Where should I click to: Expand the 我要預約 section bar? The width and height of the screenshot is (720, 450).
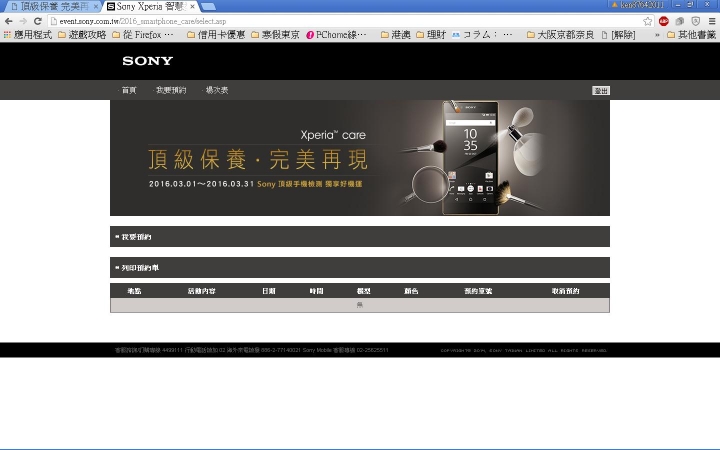coord(360,236)
